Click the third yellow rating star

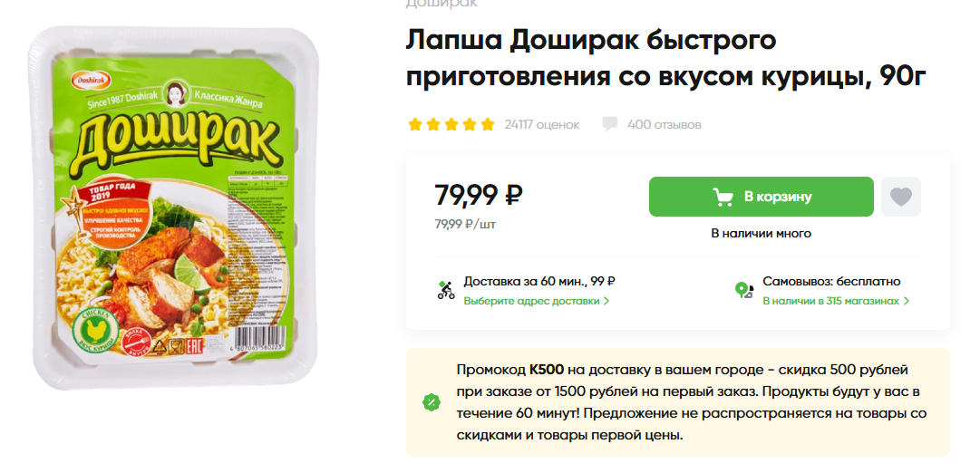point(451,124)
